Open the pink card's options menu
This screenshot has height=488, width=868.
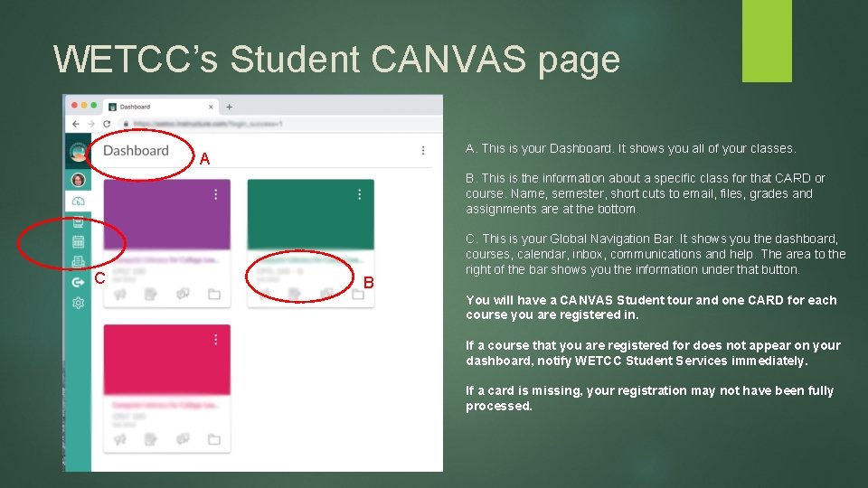pos(215,340)
